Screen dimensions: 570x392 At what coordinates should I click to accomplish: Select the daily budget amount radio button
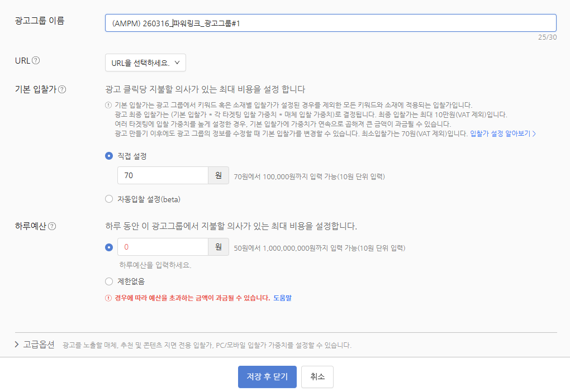pos(109,247)
